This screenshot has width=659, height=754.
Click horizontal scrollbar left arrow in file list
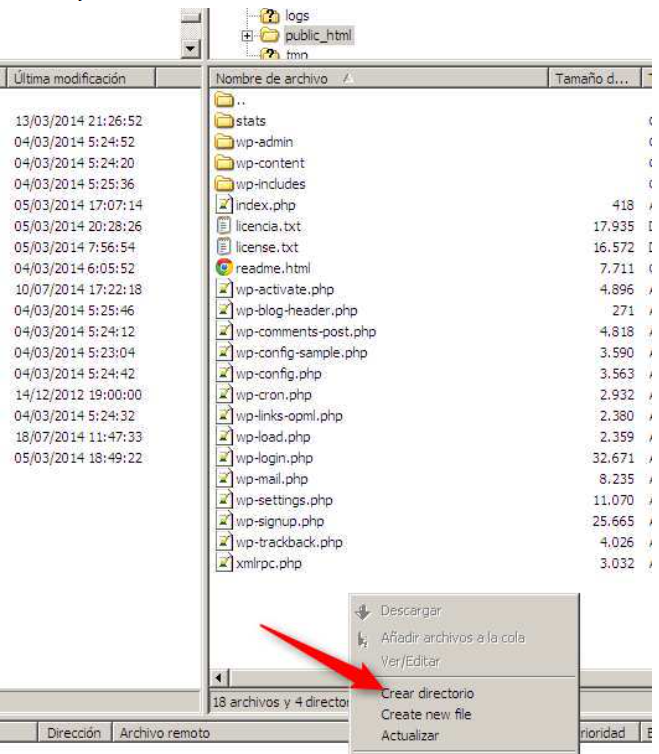(221, 677)
